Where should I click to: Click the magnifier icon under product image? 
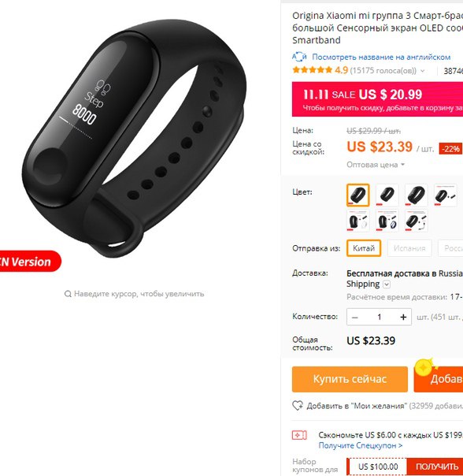coord(68,293)
